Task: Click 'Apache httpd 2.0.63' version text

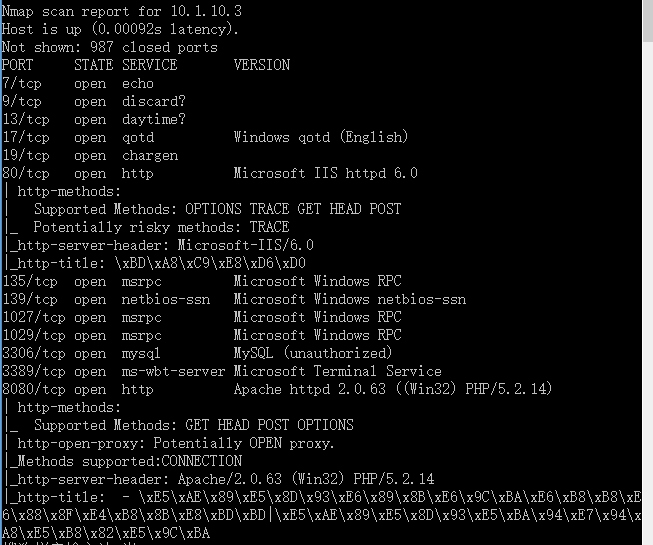Action: click(309, 389)
